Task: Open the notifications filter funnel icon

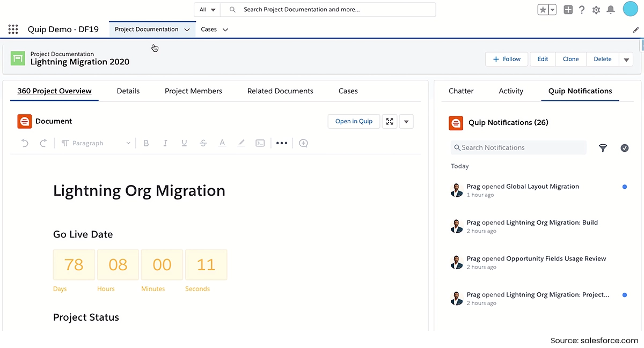Action: 603,148
